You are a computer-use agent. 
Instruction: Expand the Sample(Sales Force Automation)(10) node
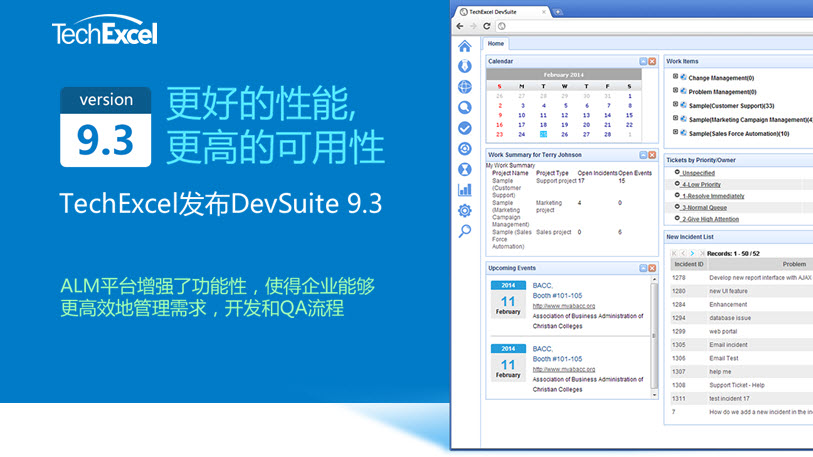tap(675, 132)
